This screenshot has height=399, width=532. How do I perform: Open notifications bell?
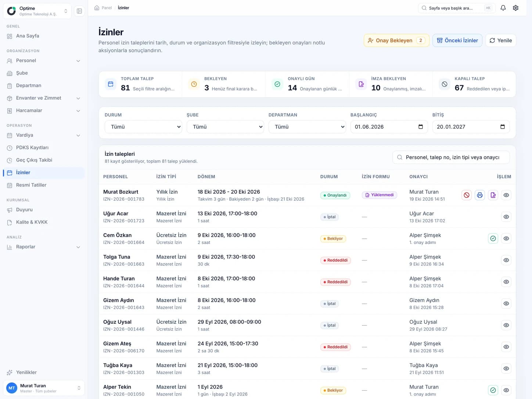point(503,8)
